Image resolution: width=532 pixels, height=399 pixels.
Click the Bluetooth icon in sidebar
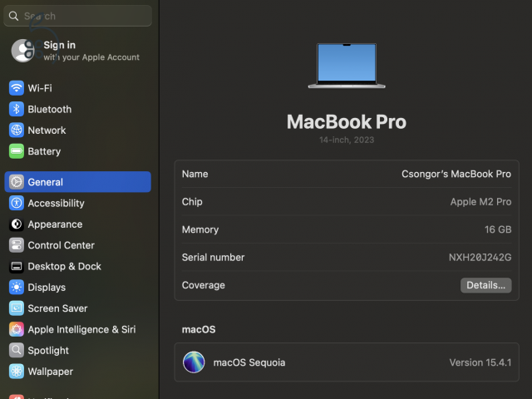click(17, 109)
